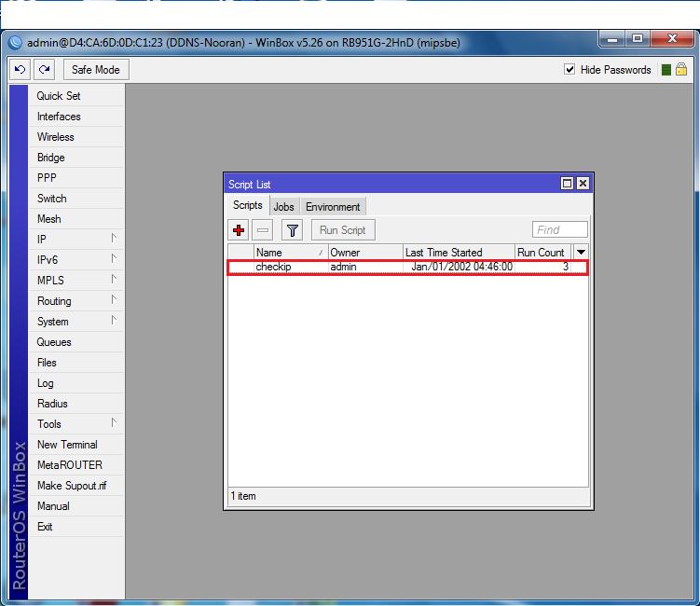Open the Wireless menu
Image resolution: width=700 pixels, height=606 pixels.
tap(76, 137)
